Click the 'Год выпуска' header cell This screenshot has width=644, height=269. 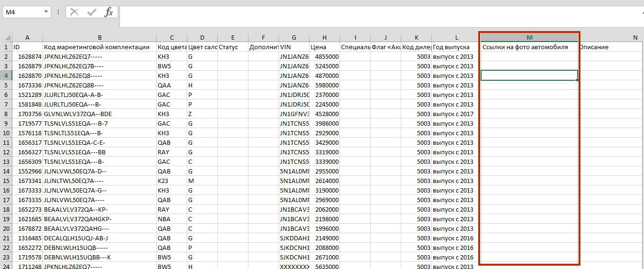click(456, 47)
